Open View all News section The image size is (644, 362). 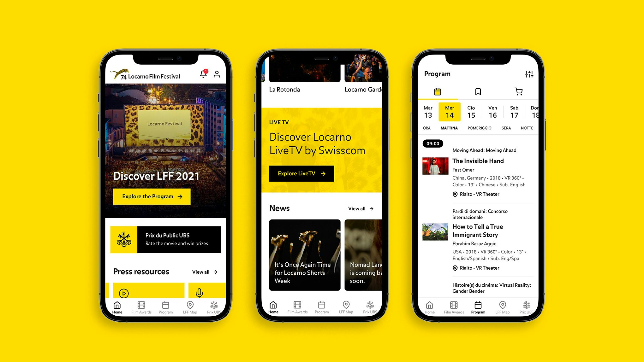click(x=363, y=208)
